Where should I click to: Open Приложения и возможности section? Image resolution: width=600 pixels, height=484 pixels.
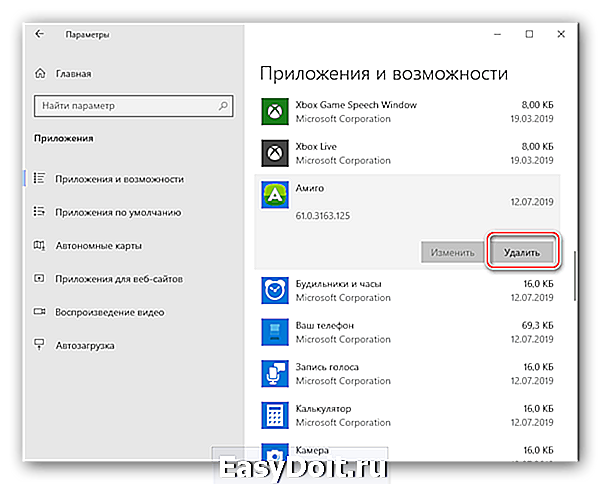click(119, 179)
